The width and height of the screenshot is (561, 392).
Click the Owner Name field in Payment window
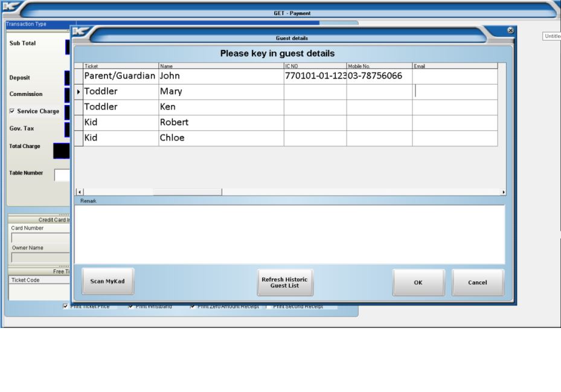[x=40, y=257]
